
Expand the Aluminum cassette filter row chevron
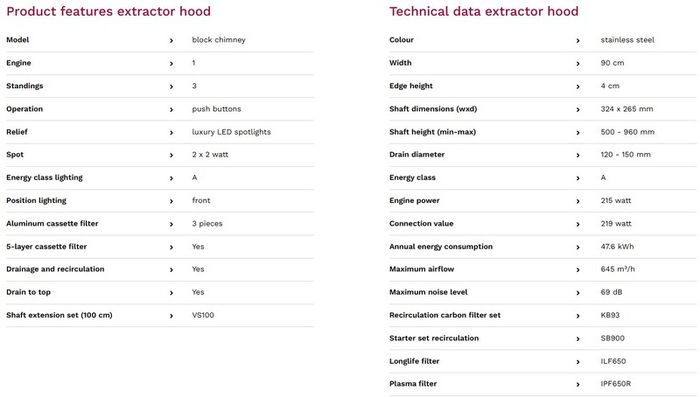[x=171, y=224]
